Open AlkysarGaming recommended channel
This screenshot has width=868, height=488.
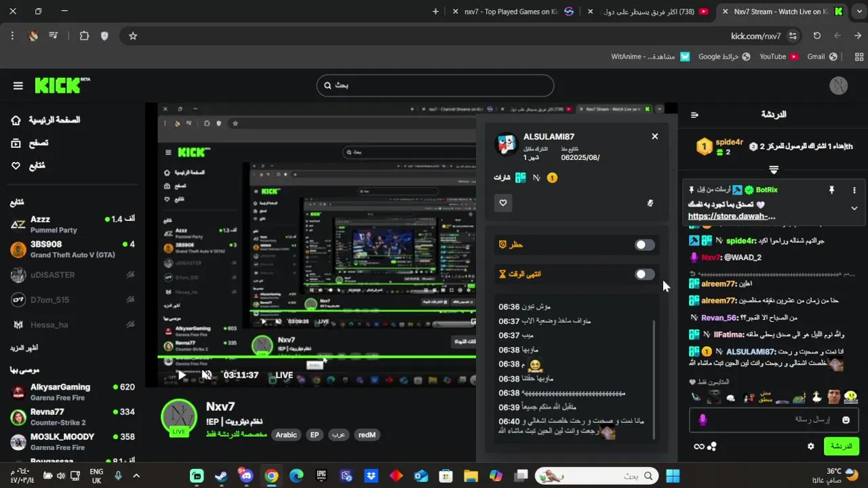(73, 392)
